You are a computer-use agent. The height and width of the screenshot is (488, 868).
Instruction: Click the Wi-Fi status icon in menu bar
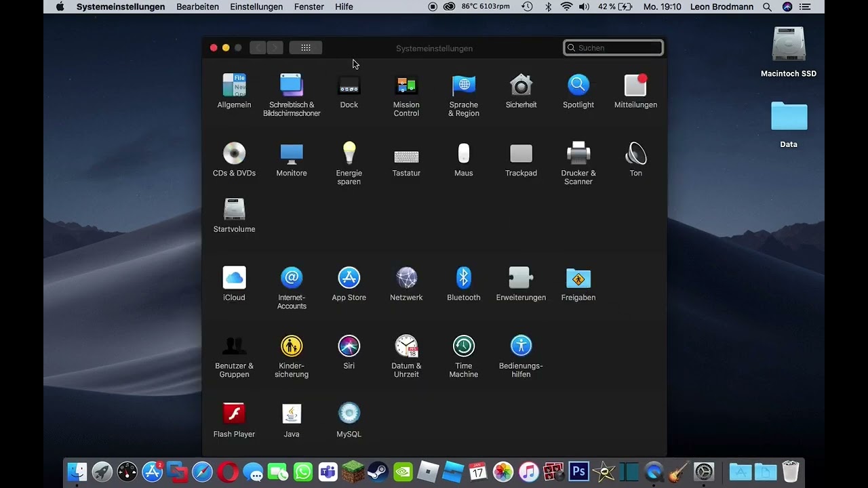pos(566,7)
